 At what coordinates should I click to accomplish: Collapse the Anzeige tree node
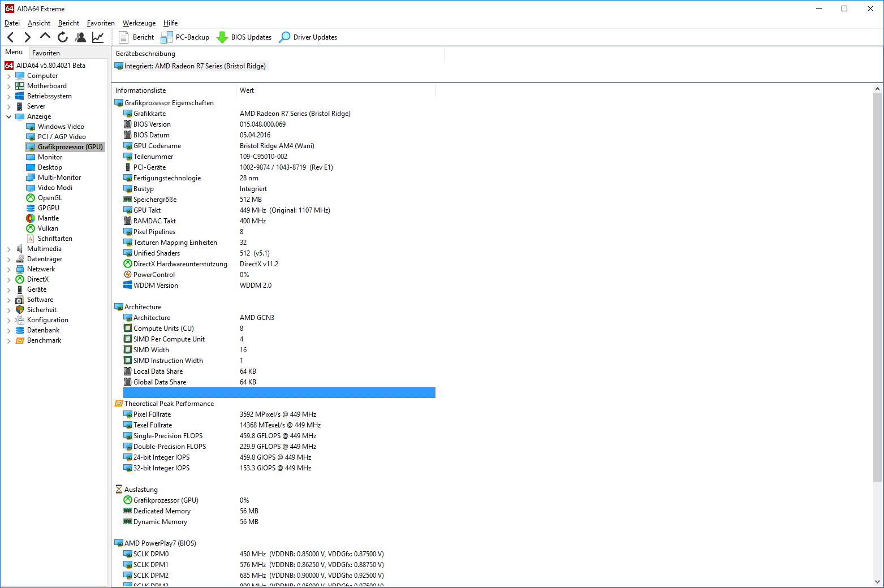9,116
